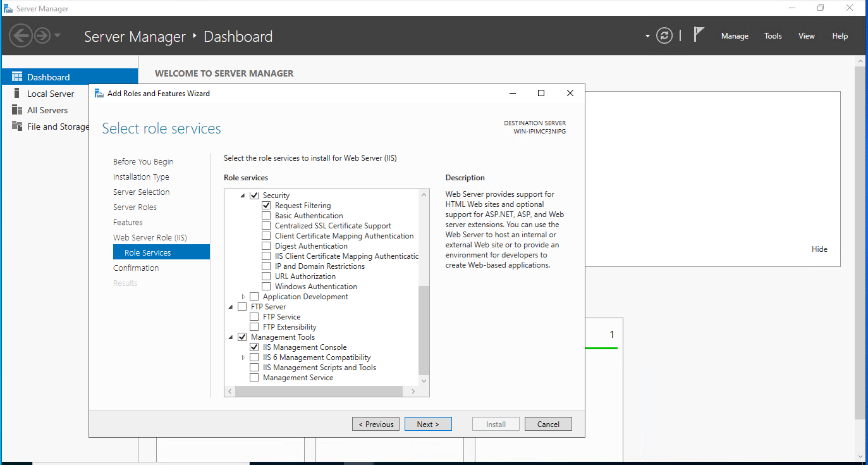Click the Dashboard breadcrumb title text
868x465 pixels.
(x=238, y=36)
